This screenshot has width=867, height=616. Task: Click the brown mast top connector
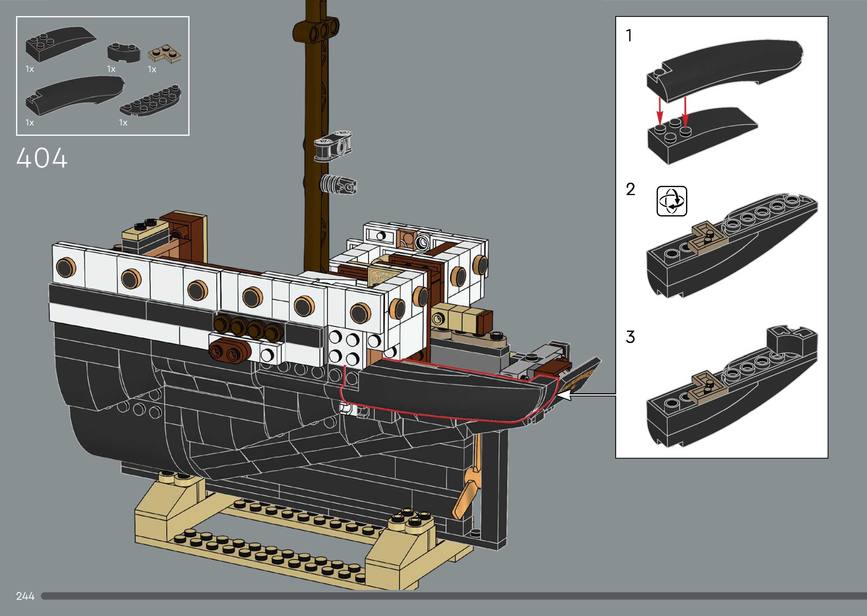click(x=316, y=30)
